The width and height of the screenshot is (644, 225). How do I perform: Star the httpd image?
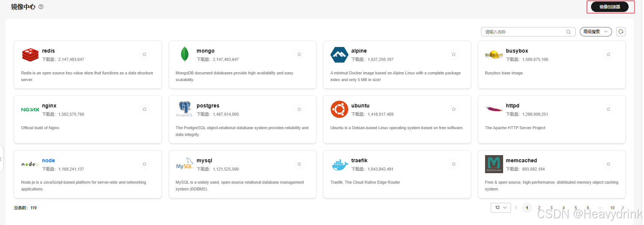coord(608,109)
